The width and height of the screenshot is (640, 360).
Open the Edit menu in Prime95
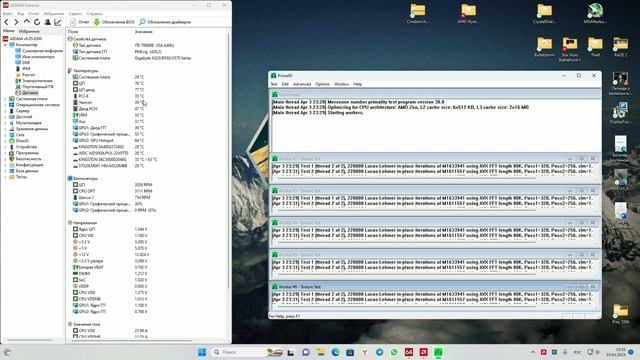285,84
